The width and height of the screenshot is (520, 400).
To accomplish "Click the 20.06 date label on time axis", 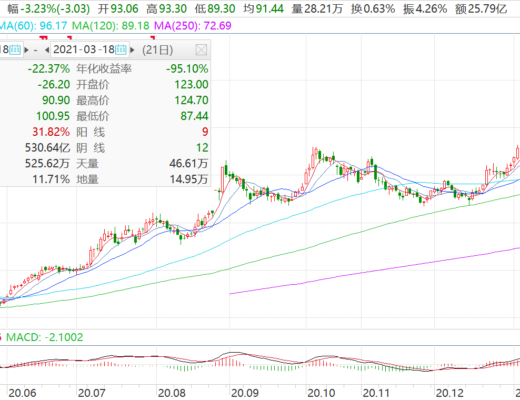I will coord(22,393).
